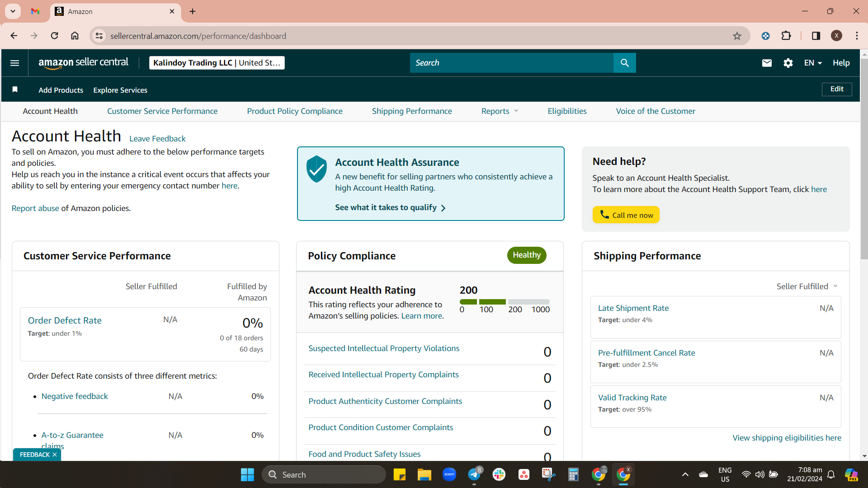
Task: Switch to the Gmail pinned tab
Action: click(x=35, y=11)
